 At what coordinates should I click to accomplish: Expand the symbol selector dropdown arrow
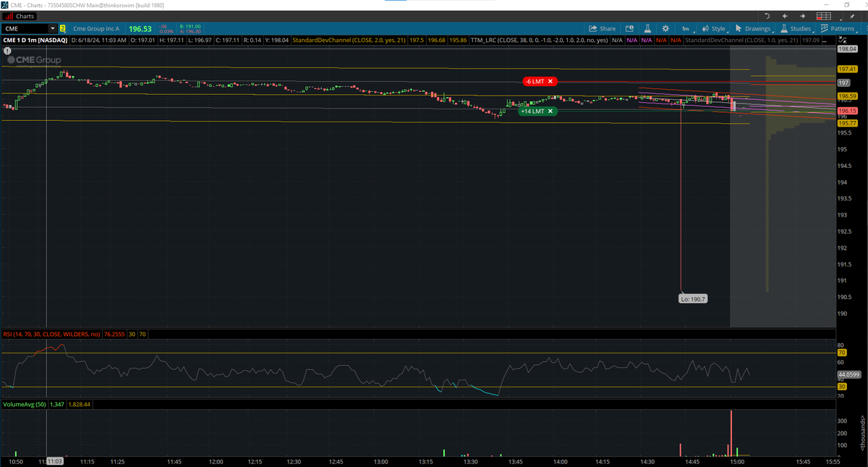tap(53, 29)
